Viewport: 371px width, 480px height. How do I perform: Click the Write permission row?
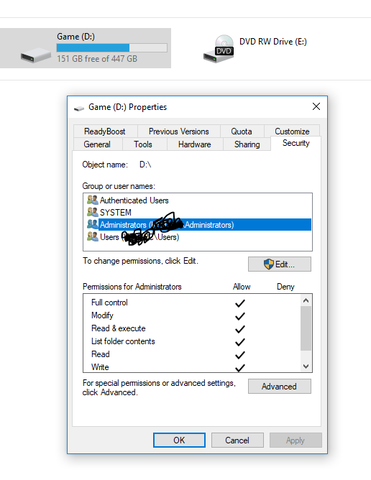(192, 367)
